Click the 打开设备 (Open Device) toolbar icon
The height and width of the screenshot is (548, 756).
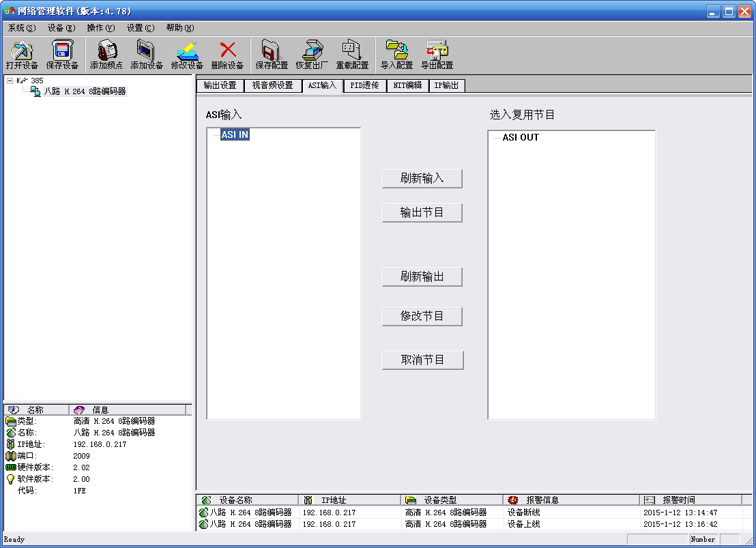pyautogui.click(x=22, y=51)
